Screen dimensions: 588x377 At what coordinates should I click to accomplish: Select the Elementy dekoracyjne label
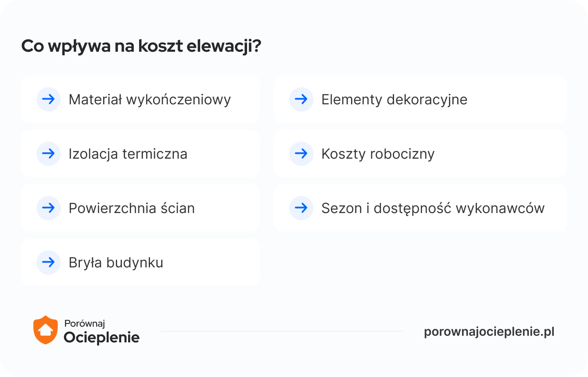pyautogui.click(x=394, y=100)
